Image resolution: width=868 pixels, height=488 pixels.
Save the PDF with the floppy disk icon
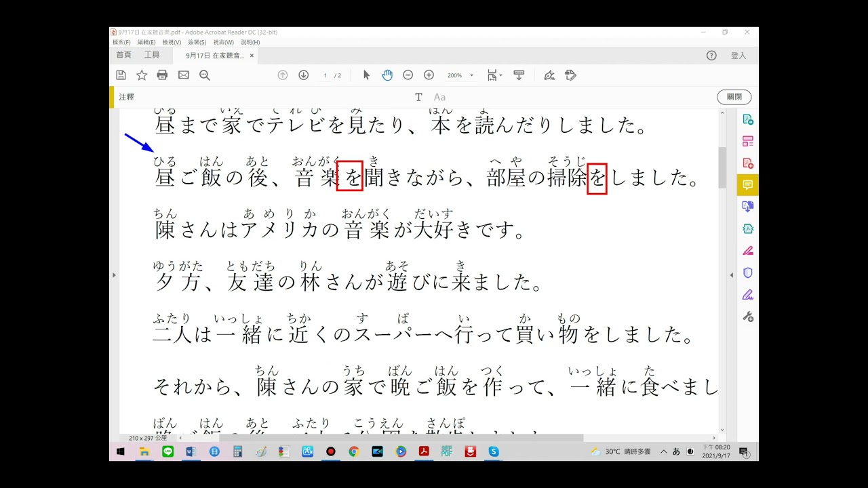(x=121, y=75)
